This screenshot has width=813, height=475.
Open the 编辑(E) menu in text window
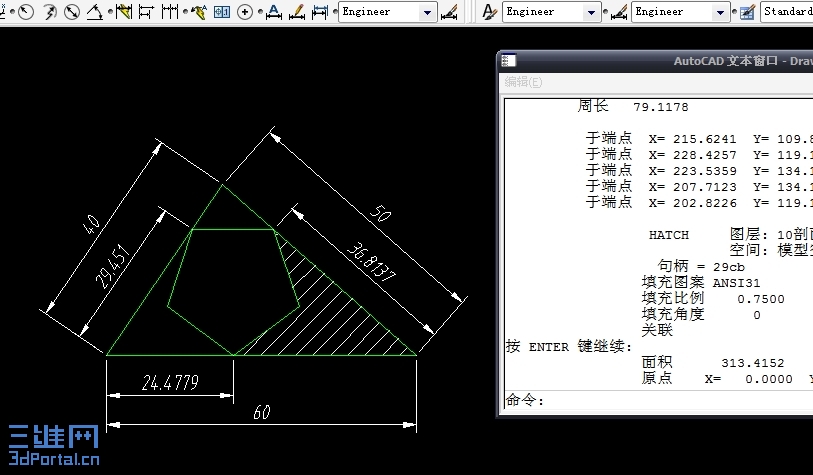tap(523, 82)
